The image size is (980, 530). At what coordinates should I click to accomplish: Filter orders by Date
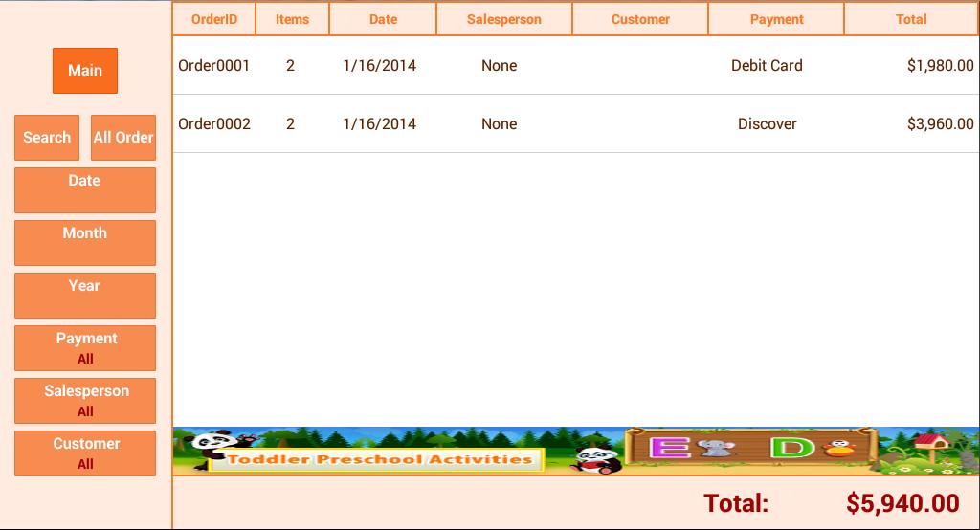coord(85,190)
